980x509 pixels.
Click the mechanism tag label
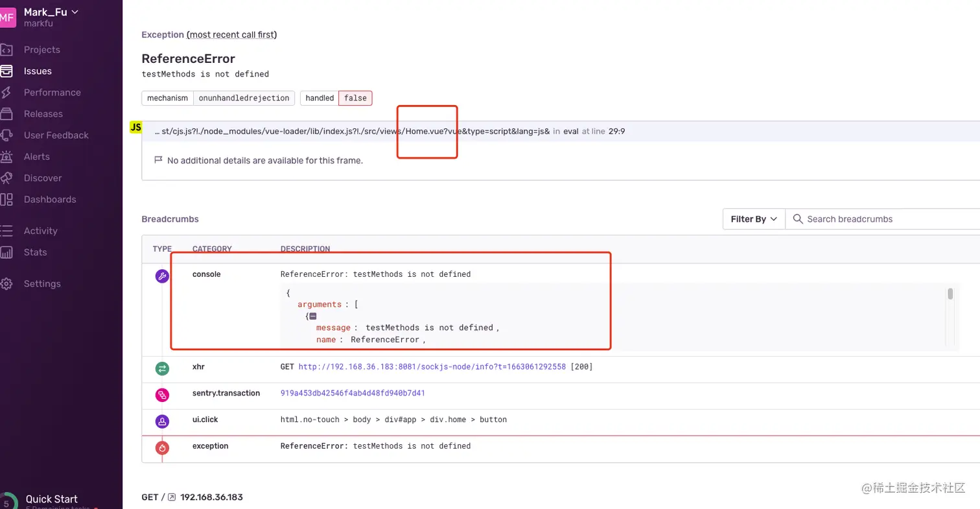(x=168, y=98)
